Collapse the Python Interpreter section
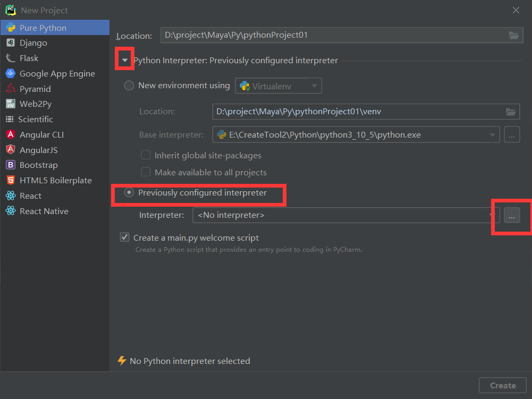Viewport: 532px width, 399px height. click(125, 61)
